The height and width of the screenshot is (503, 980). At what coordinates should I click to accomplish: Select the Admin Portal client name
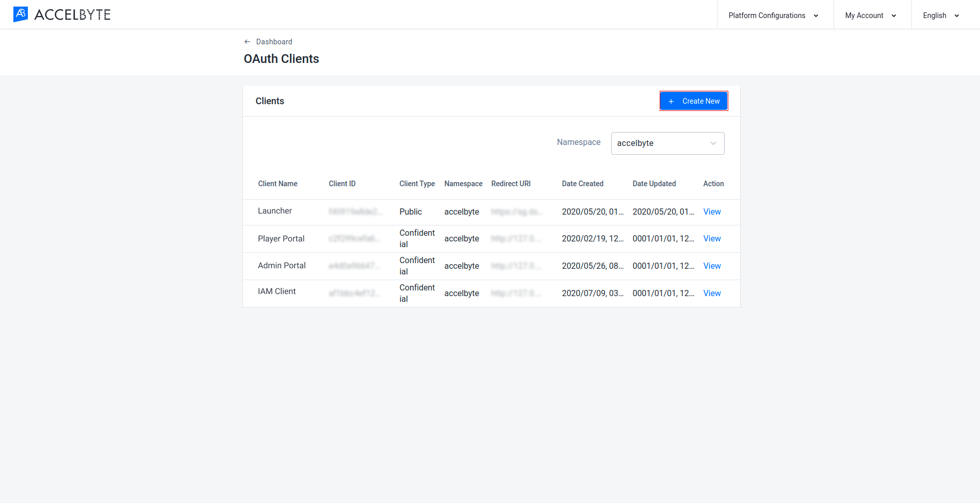pyautogui.click(x=282, y=266)
